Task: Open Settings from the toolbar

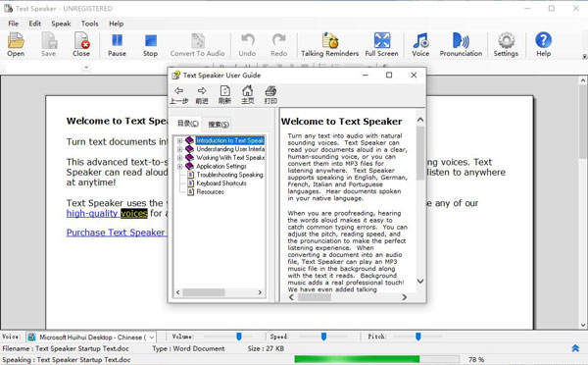Action: [x=506, y=44]
